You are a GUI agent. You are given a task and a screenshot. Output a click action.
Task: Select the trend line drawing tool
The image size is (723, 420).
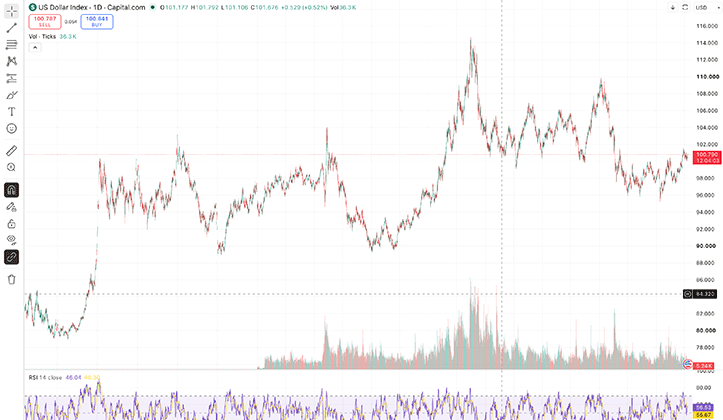12,28
